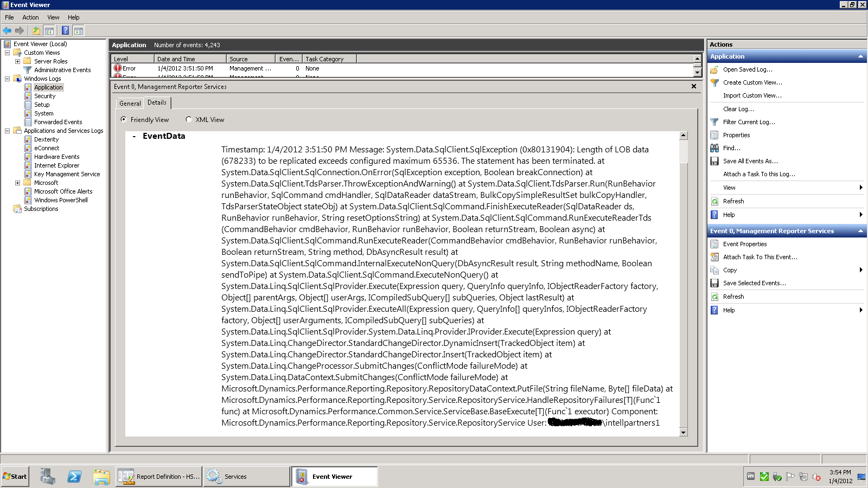Click the blue Help toolbar icon

tap(65, 30)
